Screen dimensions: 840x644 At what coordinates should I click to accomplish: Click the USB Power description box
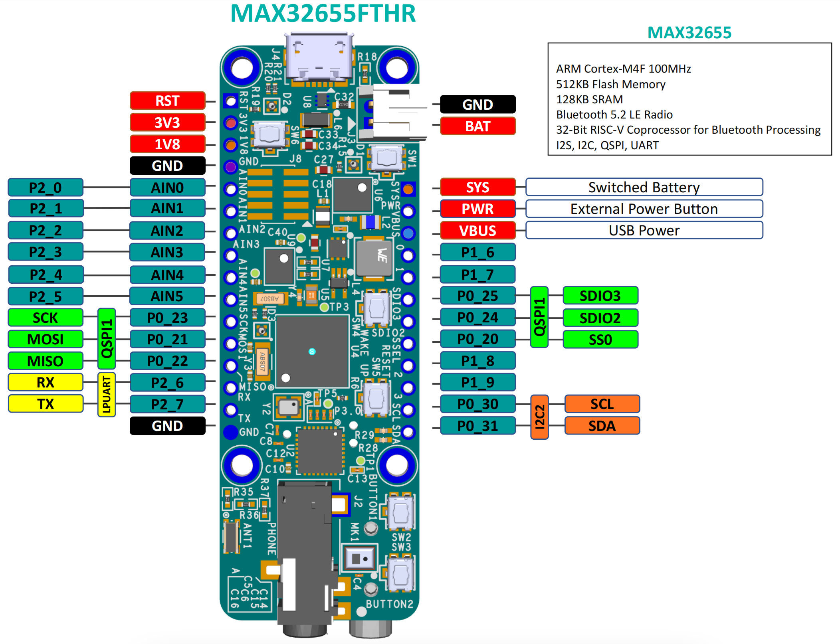click(x=644, y=230)
